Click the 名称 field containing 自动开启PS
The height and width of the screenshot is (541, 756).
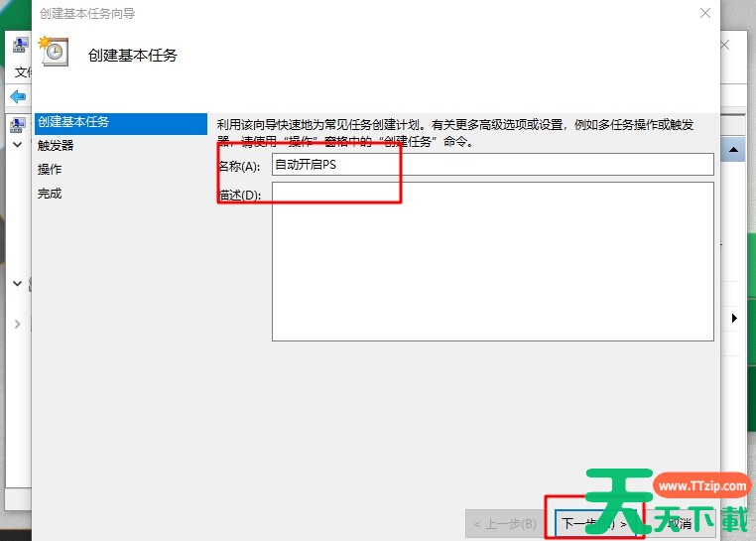tap(493, 165)
